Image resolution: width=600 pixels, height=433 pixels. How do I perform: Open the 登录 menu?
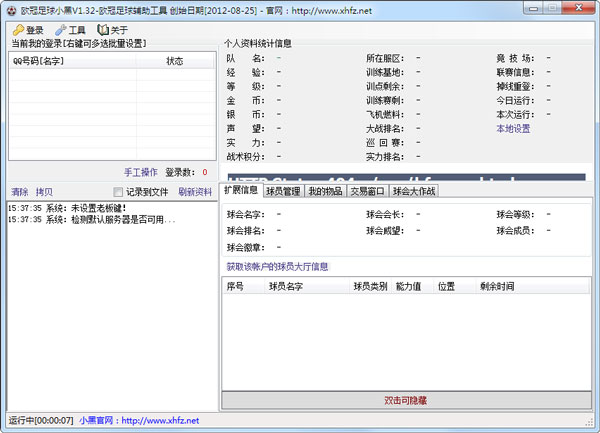coord(28,30)
